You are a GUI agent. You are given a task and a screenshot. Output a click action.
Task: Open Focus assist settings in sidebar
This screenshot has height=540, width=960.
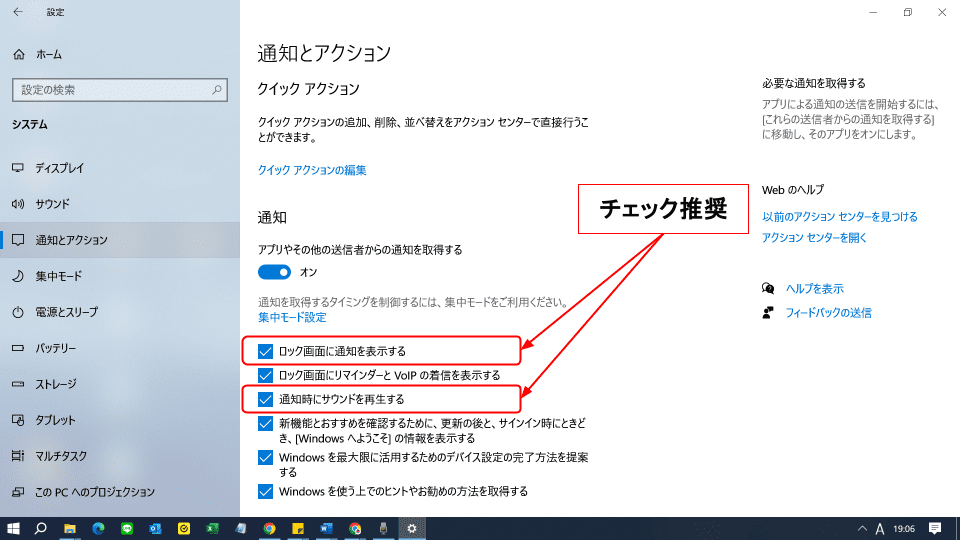pos(58,276)
